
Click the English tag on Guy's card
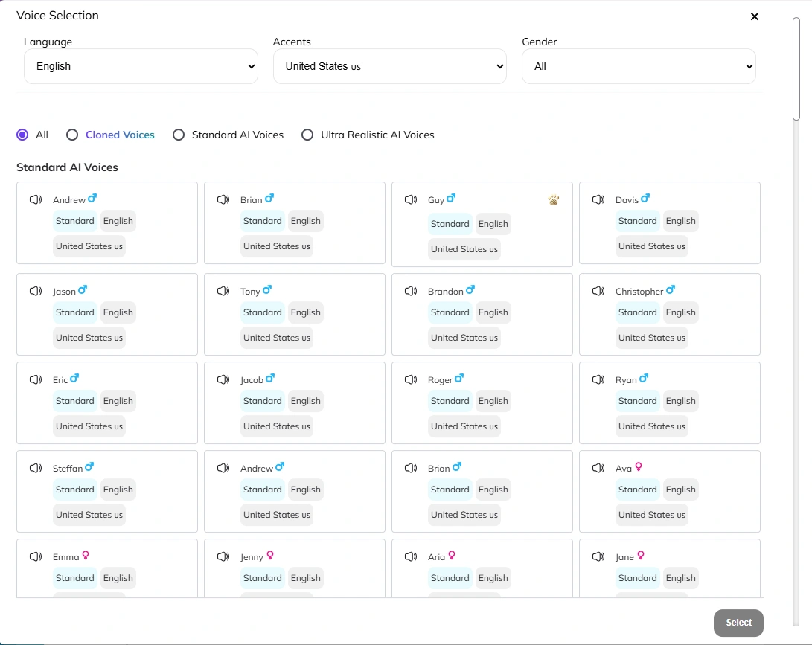[493, 224]
